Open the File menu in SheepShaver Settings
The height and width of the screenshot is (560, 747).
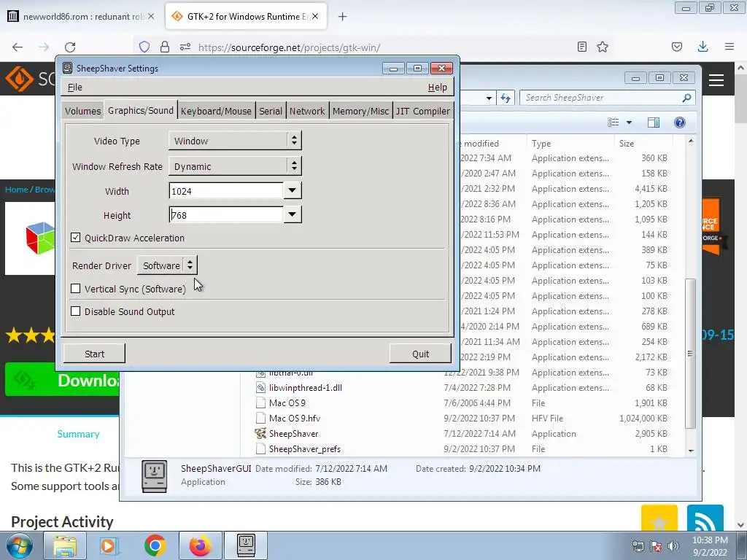(x=75, y=87)
